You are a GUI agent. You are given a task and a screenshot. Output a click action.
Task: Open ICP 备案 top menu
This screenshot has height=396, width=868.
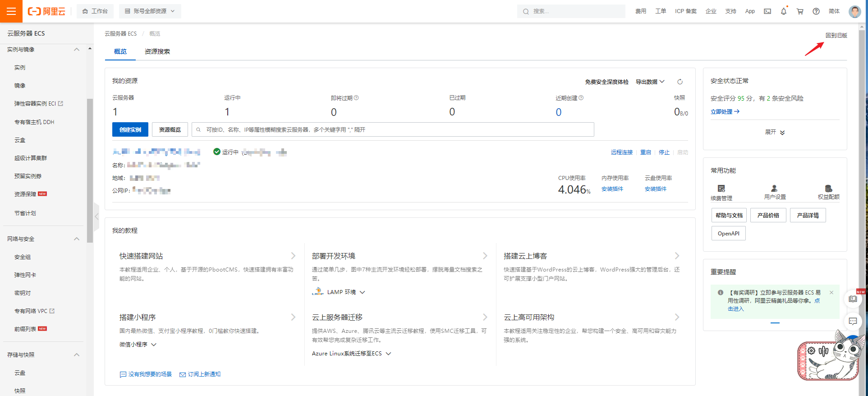pos(686,11)
